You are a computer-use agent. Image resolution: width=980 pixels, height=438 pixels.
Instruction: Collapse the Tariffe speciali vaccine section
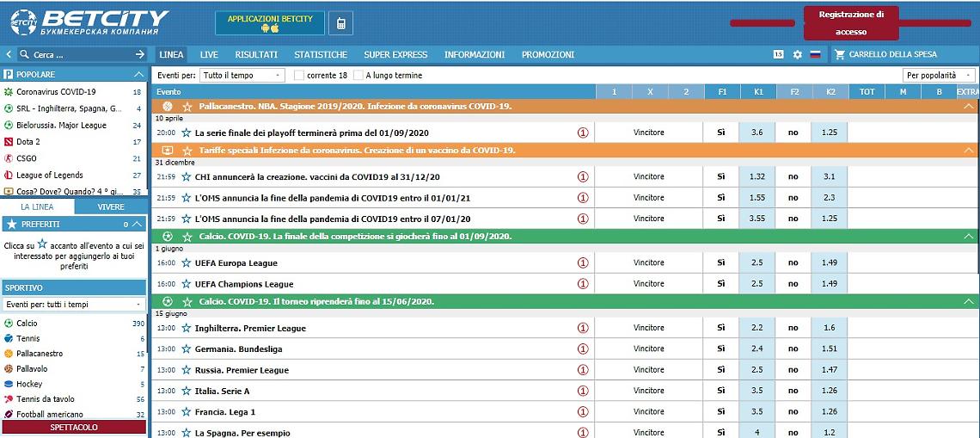(x=970, y=151)
